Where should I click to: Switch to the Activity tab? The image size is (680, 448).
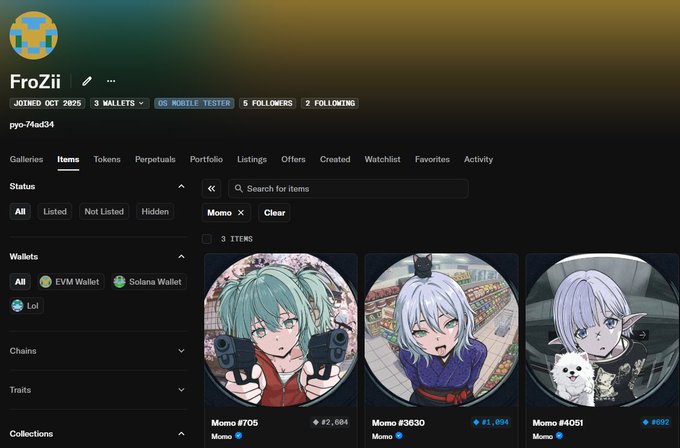pos(478,159)
